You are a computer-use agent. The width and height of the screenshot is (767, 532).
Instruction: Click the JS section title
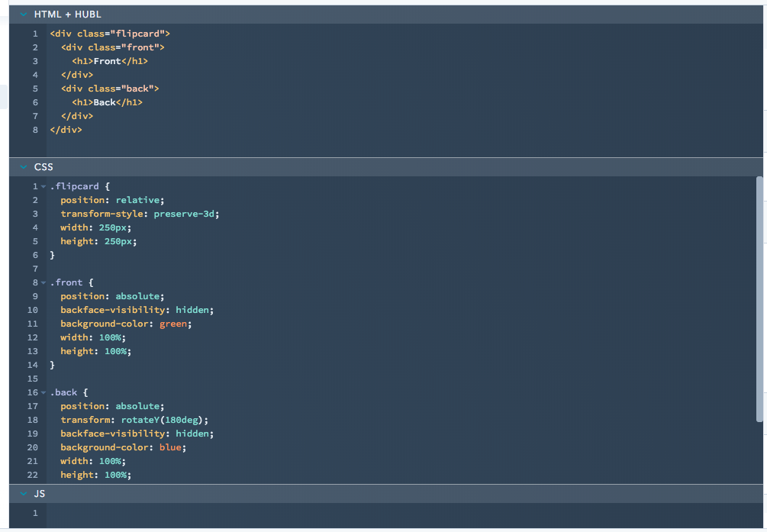coord(40,494)
